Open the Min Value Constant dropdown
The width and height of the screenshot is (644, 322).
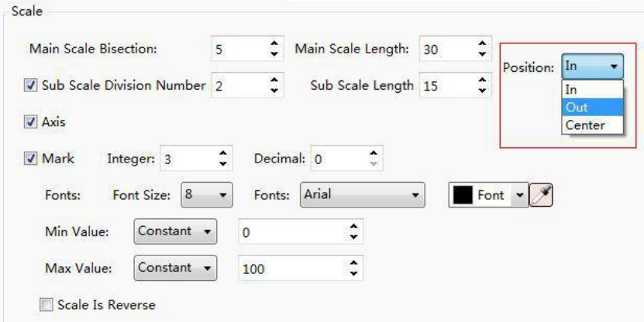click(176, 231)
